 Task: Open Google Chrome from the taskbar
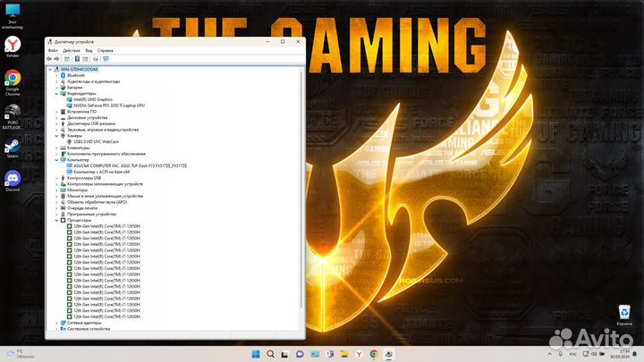coord(374,354)
